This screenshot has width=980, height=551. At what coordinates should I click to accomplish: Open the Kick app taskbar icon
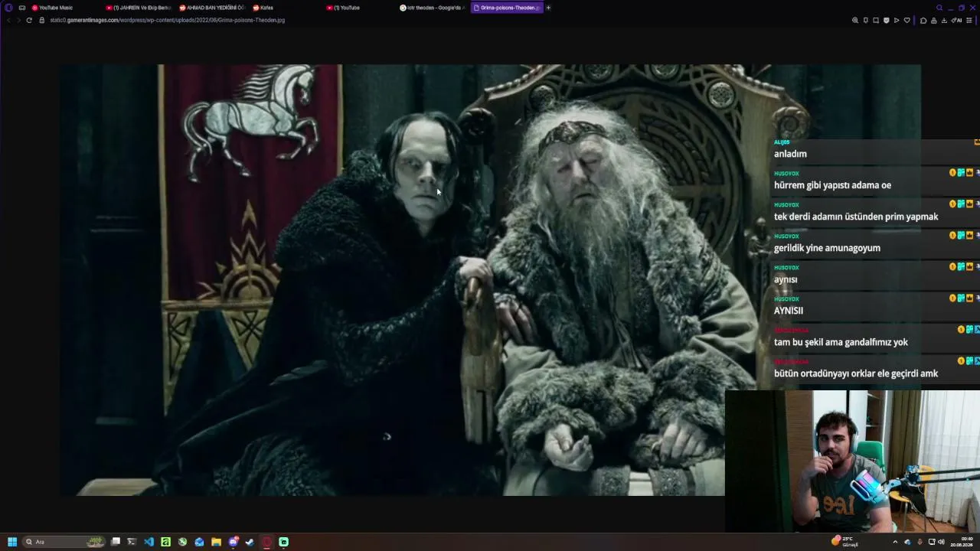coord(283,542)
